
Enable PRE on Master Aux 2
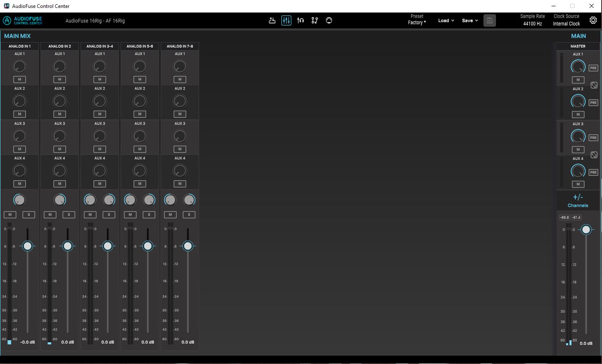[593, 102]
